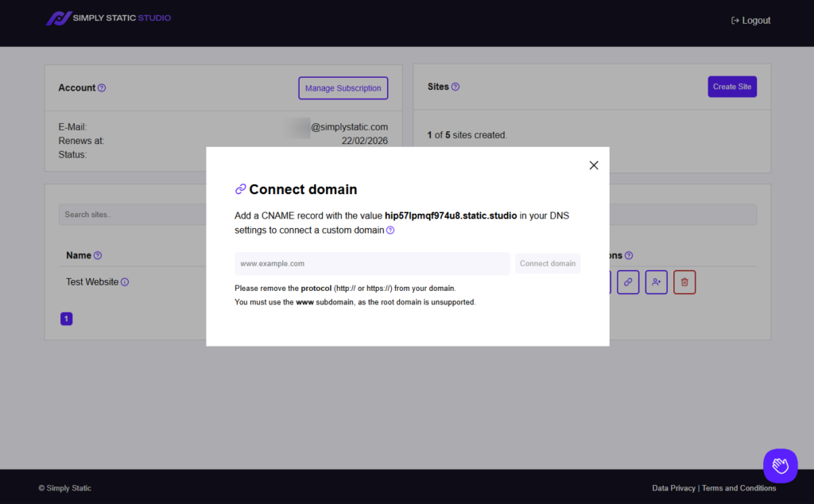This screenshot has width=814, height=504.
Task: Open the Terms and Conditions link
Action: click(x=738, y=488)
